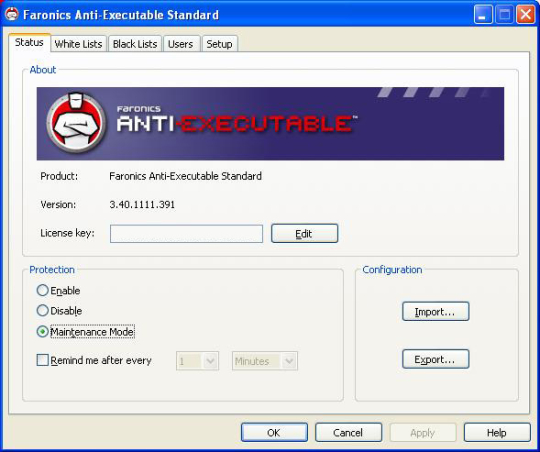Open Help from bottom button
540x452 pixels.
click(497, 432)
